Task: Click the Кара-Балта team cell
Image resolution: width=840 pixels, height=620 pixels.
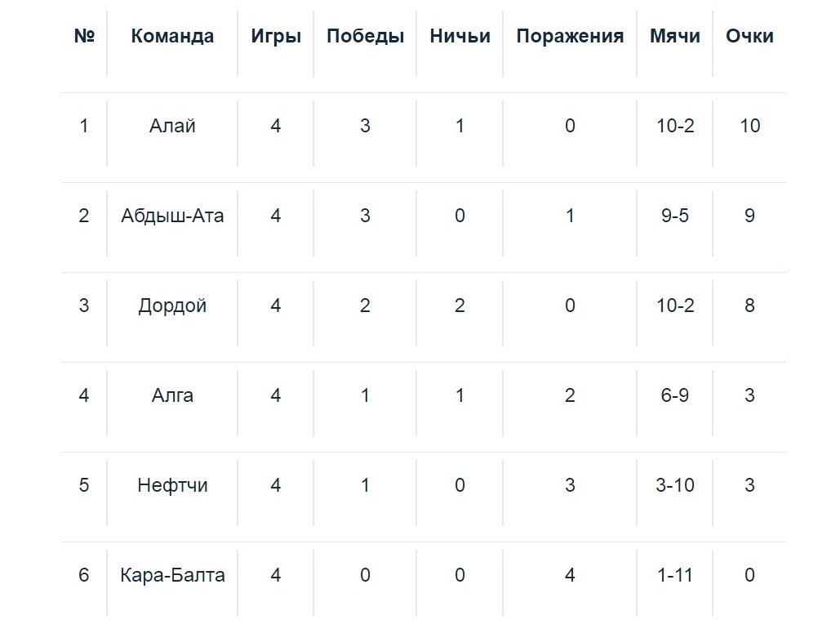Action: 172,575
